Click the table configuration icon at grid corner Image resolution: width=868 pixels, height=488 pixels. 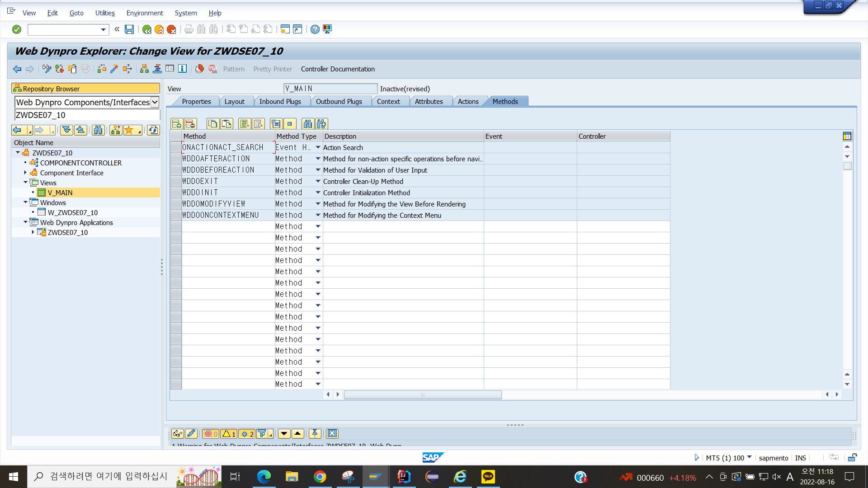847,136
